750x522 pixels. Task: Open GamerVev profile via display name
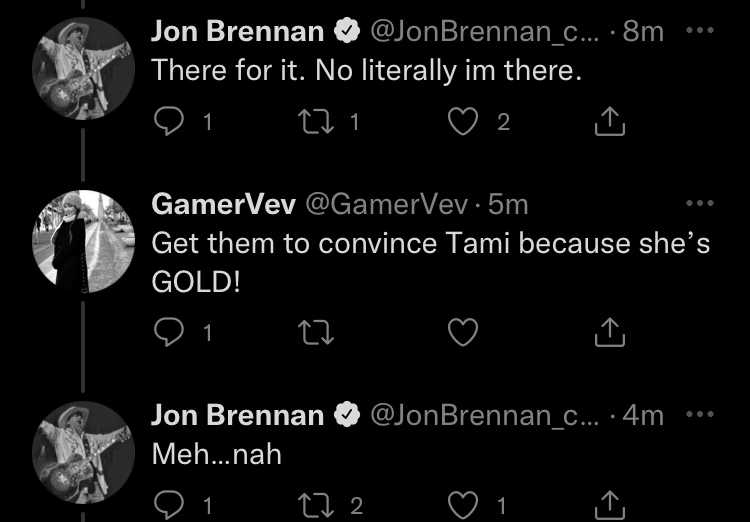223,205
